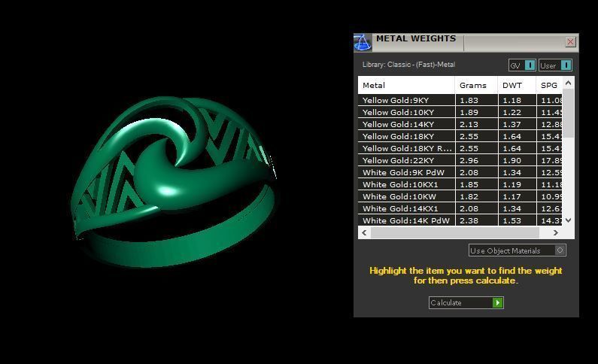Sort by Metal column header
Image resolution: width=598 pixels, height=364 pixels.
coord(406,85)
